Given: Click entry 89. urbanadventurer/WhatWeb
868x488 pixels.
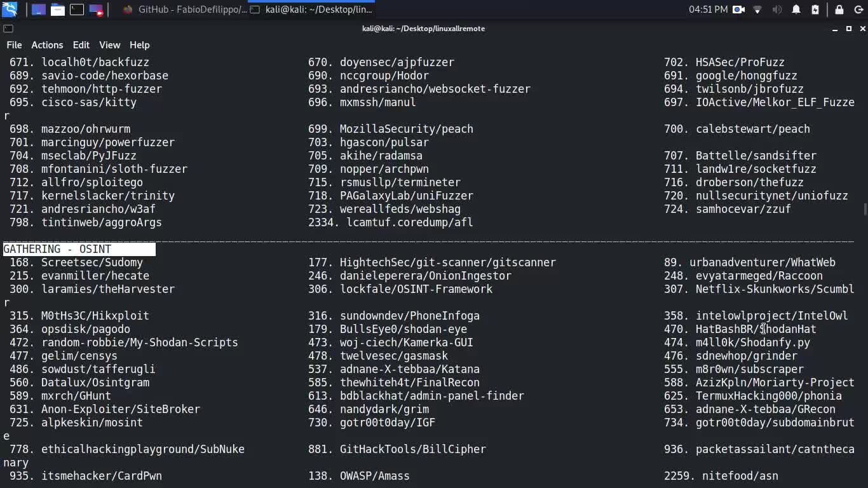Looking at the screenshot, I should point(750,262).
